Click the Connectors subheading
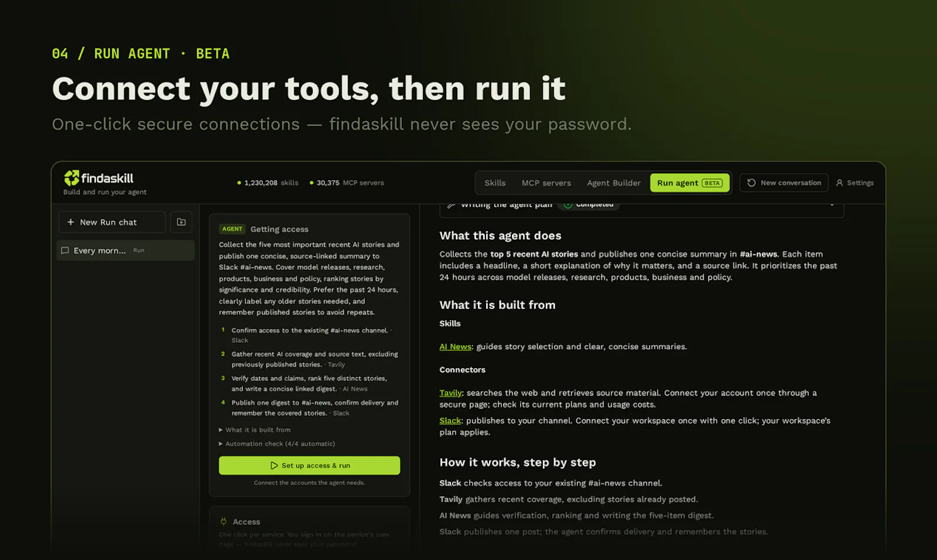 463,370
